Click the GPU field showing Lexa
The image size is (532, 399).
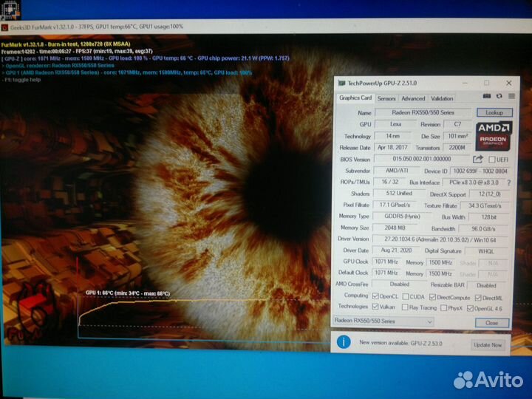coord(395,124)
